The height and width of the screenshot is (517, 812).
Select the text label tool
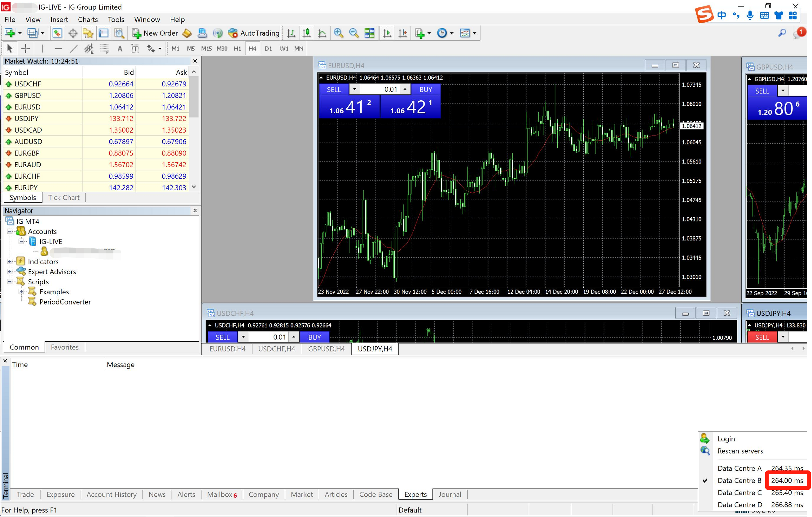tap(135, 49)
